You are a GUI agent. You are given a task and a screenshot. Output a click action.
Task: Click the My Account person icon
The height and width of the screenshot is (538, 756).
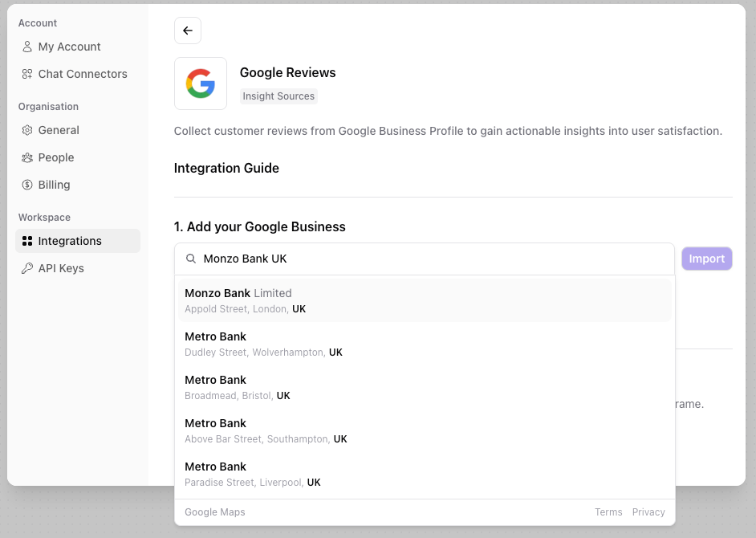pos(26,47)
